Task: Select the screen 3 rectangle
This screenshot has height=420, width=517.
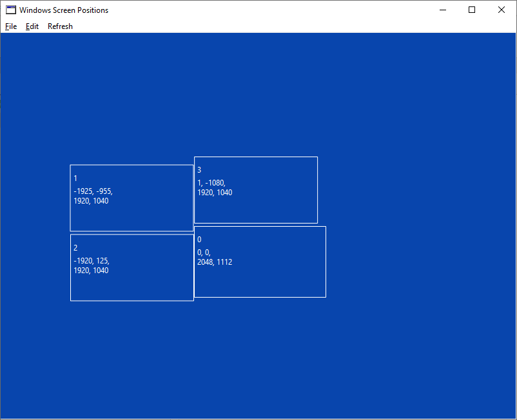Action: click(256, 190)
